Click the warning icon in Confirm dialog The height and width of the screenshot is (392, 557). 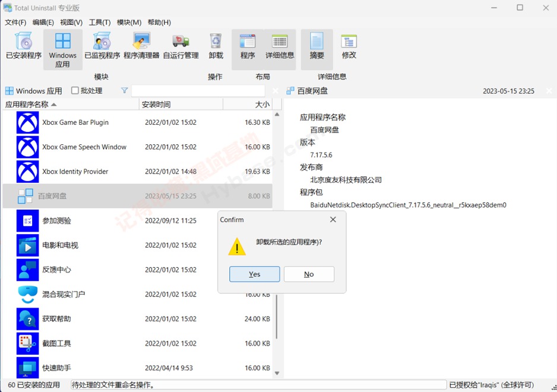[x=237, y=246]
